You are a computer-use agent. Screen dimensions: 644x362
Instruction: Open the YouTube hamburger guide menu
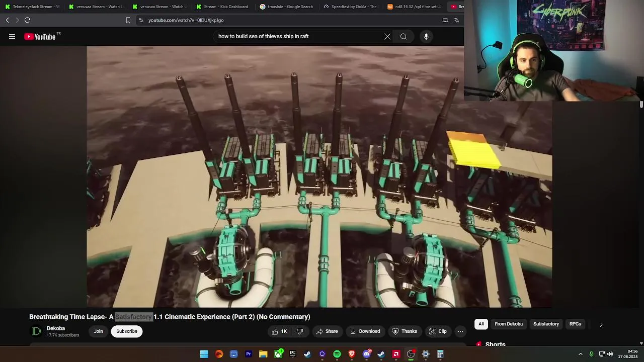(12, 36)
